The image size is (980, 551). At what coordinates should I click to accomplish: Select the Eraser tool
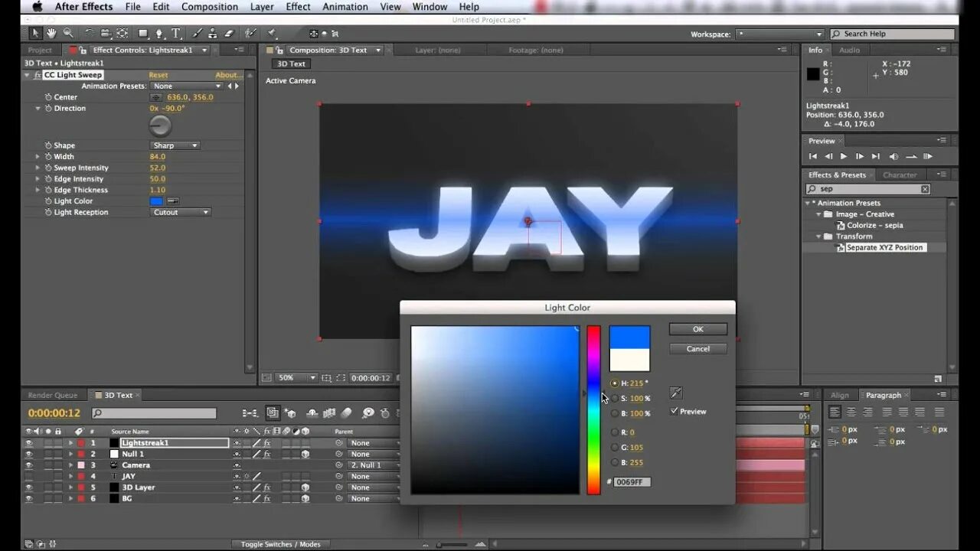[229, 34]
